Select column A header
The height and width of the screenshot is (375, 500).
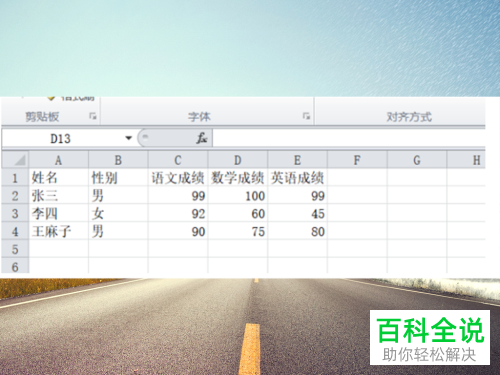pyautogui.click(x=59, y=160)
